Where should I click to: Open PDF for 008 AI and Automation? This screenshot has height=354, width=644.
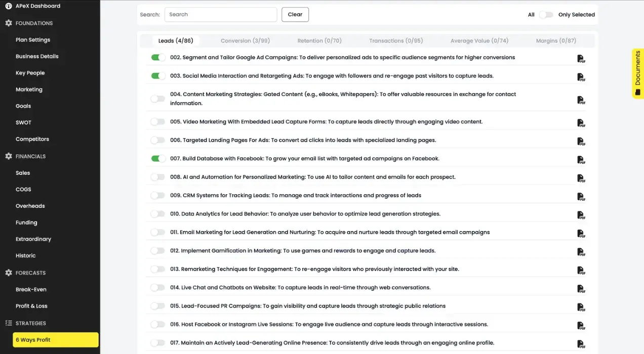[x=581, y=179]
